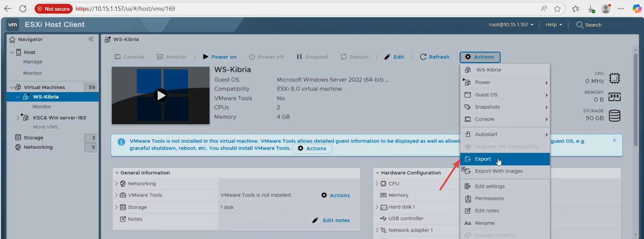644x239 pixels.
Task: Click the Suspend toolbar button
Action: [x=312, y=57]
